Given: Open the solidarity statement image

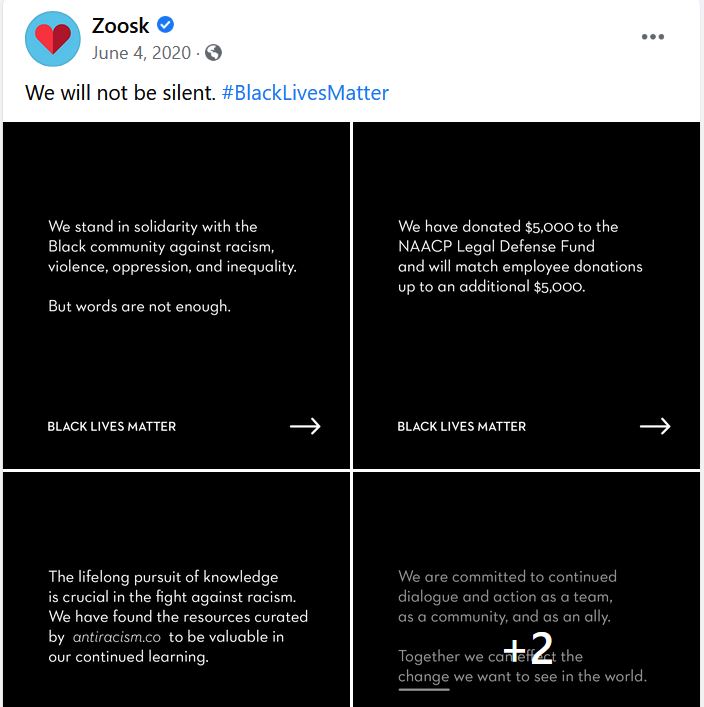Looking at the screenshot, I should 176,295.
